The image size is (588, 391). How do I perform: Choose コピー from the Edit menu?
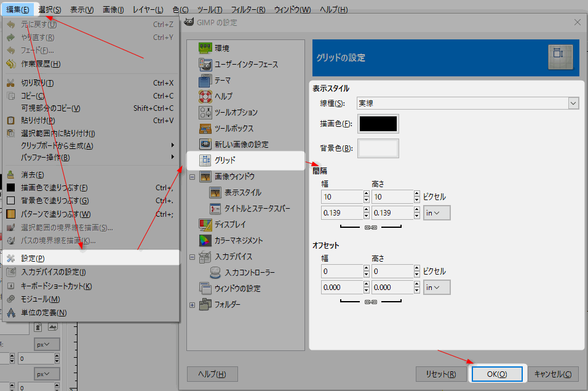[x=91, y=95]
